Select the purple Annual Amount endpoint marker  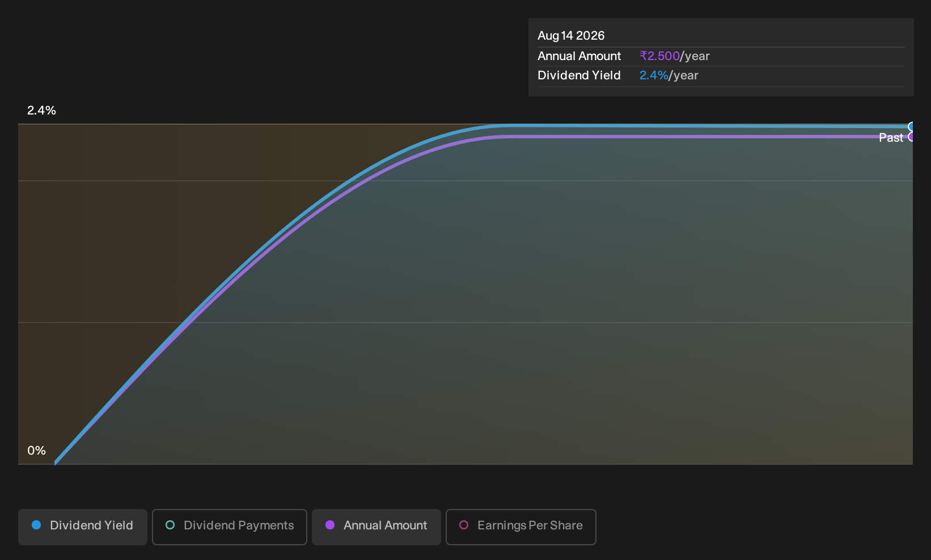pos(912,137)
